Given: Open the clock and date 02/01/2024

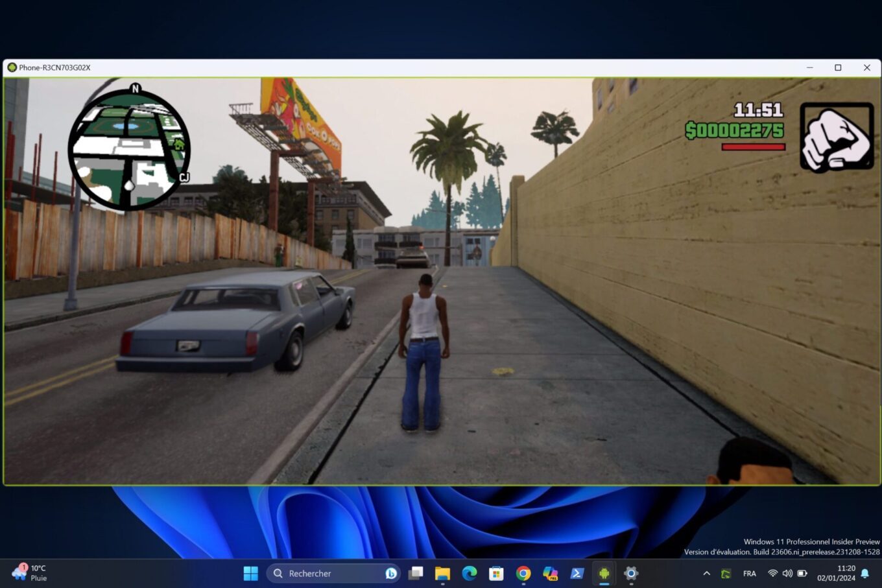Looking at the screenshot, I should [836, 573].
